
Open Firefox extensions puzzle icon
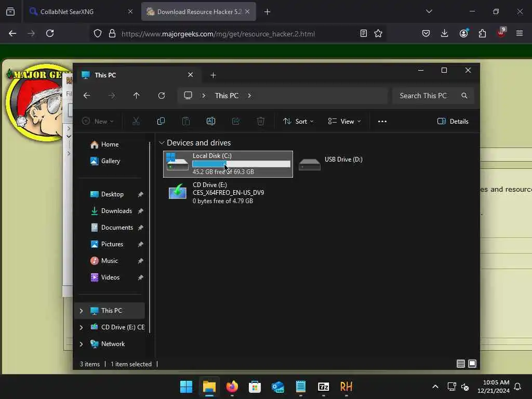click(482, 33)
